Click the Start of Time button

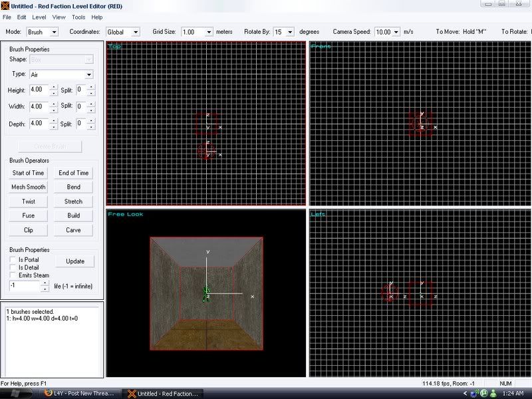pos(28,173)
